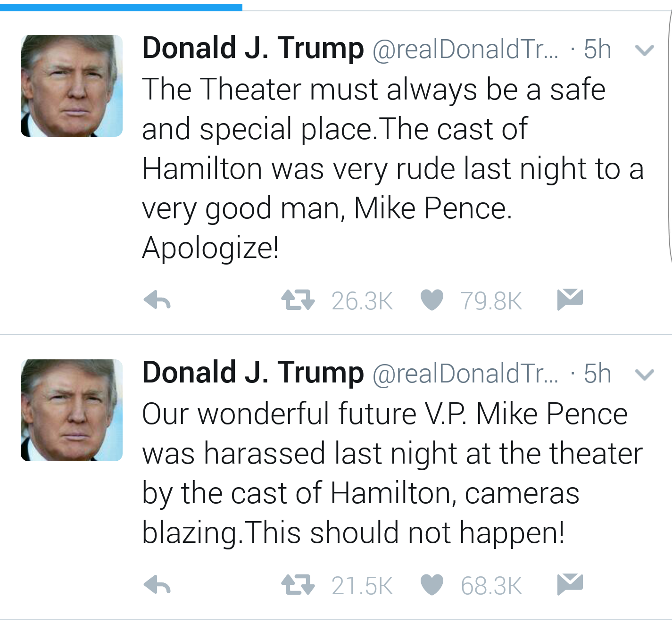Viewport: 672px width, 623px height.
Task: Retweet the tweet with 26.3K retweets
Action: coord(298,300)
